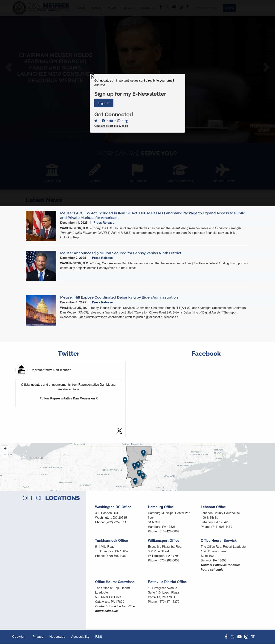Click the House.gov footer link
Viewport: 275px width, 644px height.
(x=57, y=637)
